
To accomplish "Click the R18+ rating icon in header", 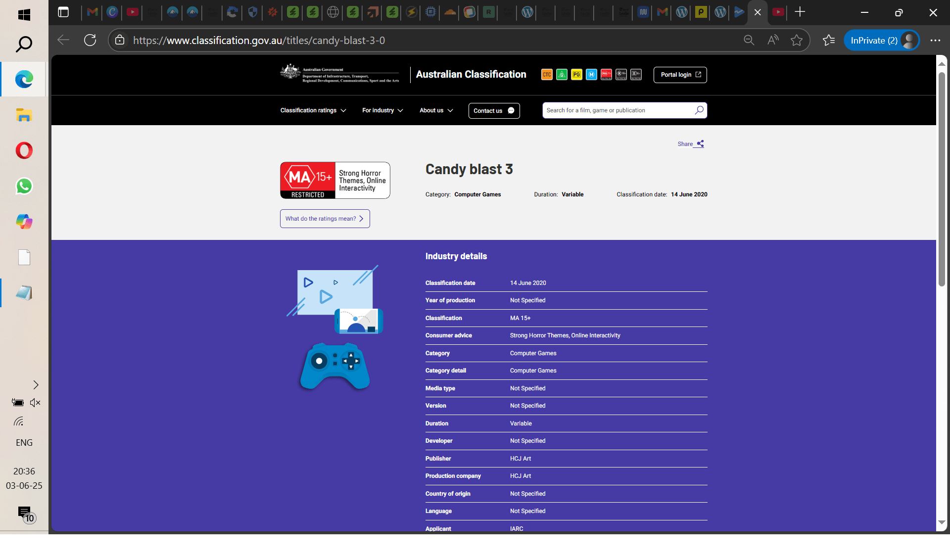I will (621, 75).
